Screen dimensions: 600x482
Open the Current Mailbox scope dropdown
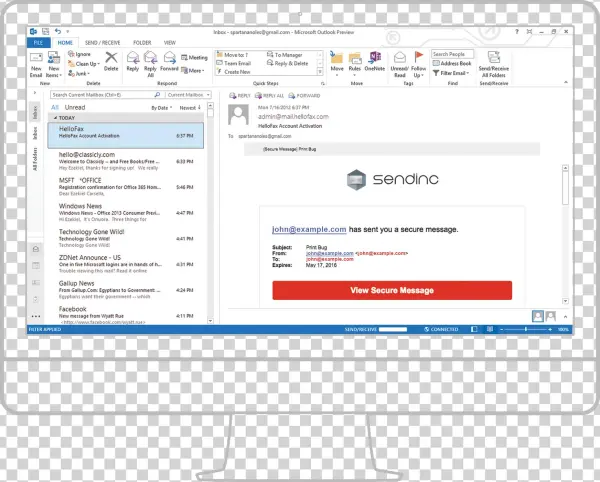point(189,94)
